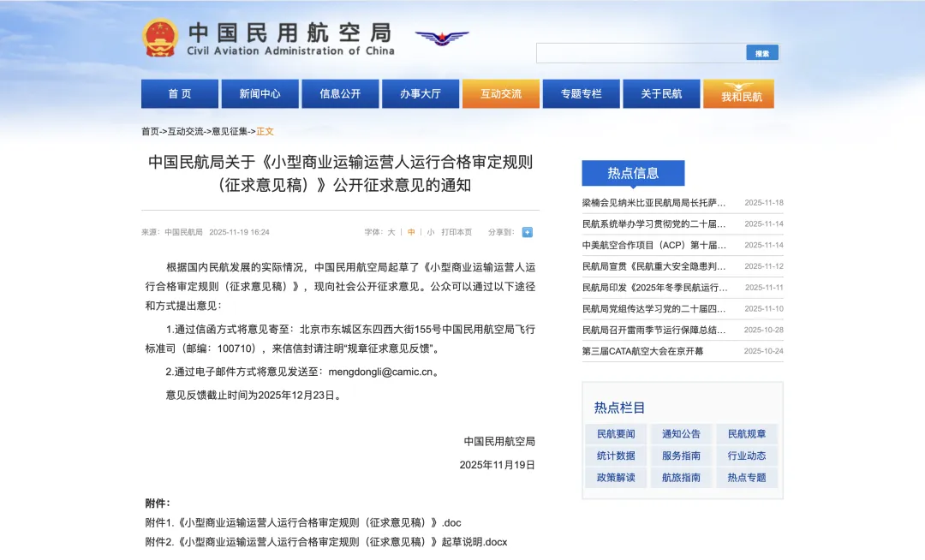This screenshot has width=925, height=560.
Task: Download attachment 1, the .doc rules draft
Action: click(x=307, y=522)
